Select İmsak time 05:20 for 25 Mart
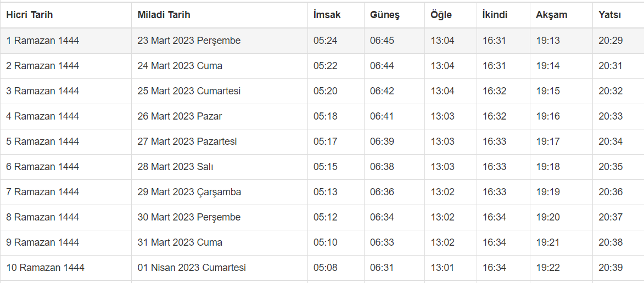 (326, 91)
